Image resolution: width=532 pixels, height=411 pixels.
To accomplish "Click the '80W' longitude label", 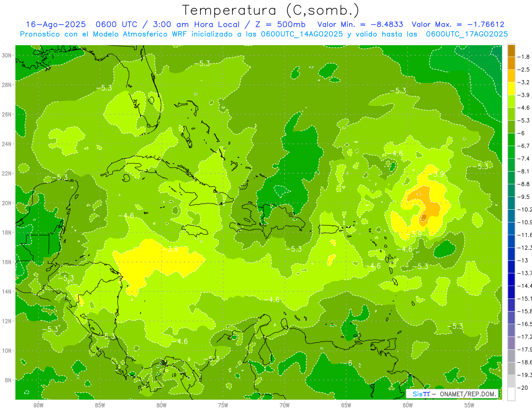I will [161, 405].
